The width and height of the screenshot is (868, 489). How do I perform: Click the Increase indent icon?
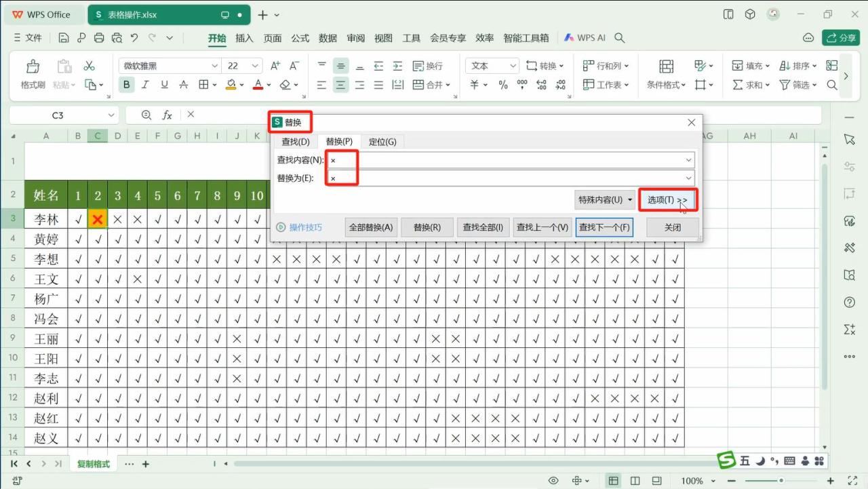pos(397,66)
